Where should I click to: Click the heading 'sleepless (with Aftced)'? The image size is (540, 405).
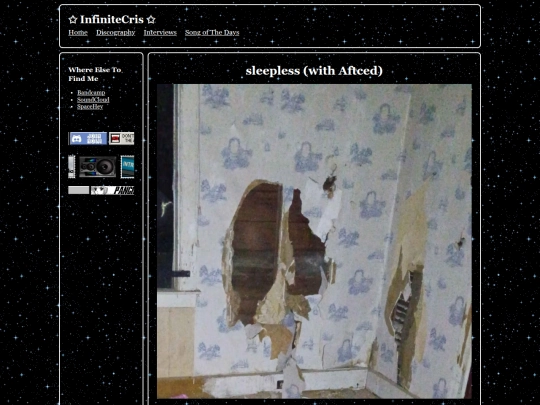click(x=314, y=71)
